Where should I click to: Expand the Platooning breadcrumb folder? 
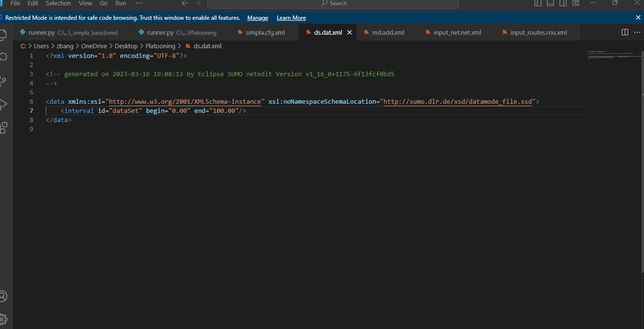coord(160,46)
